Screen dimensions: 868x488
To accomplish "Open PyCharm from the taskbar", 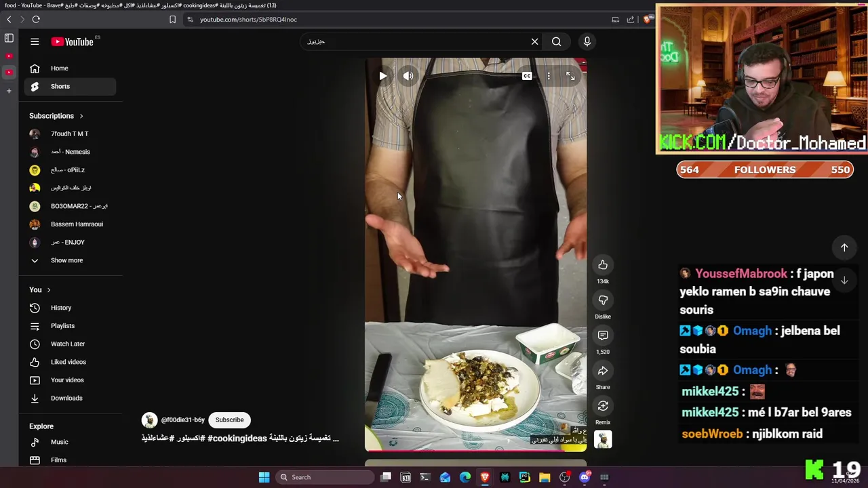I will pos(525,477).
